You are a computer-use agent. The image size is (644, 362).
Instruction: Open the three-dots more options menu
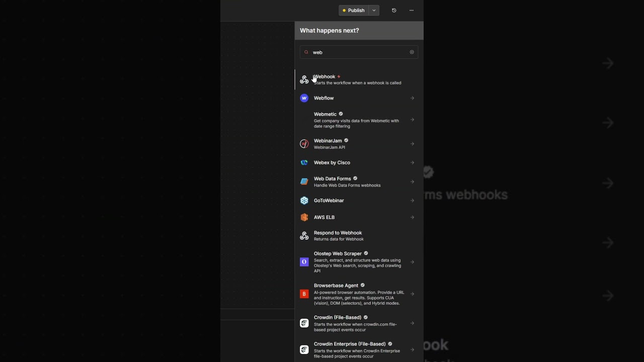(x=412, y=10)
